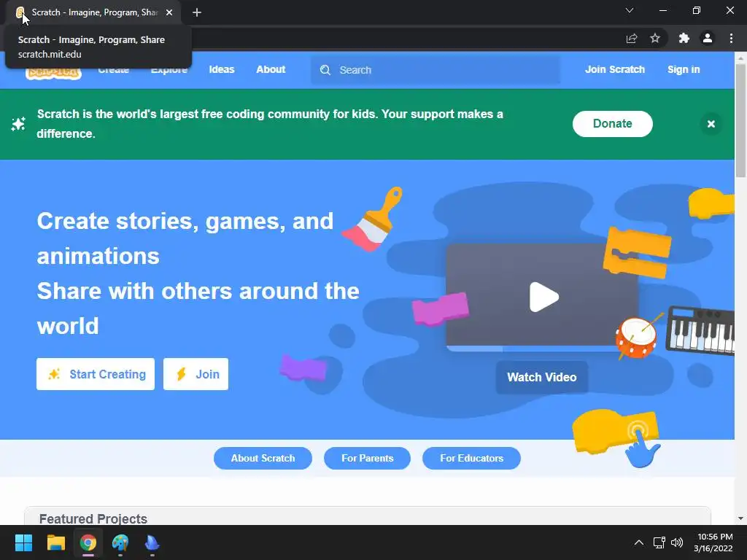The height and width of the screenshot is (560, 747).
Task: Click scrollbar up arrow
Action: pos(740,58)
